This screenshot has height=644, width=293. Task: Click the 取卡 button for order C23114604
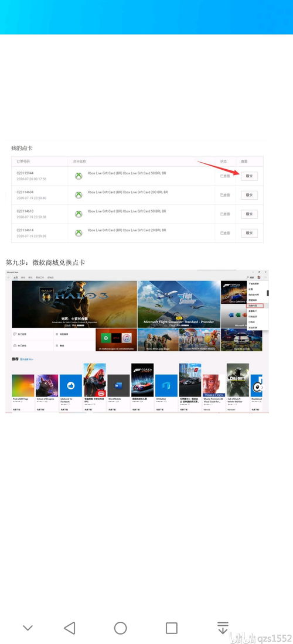(x=249, y=195)
